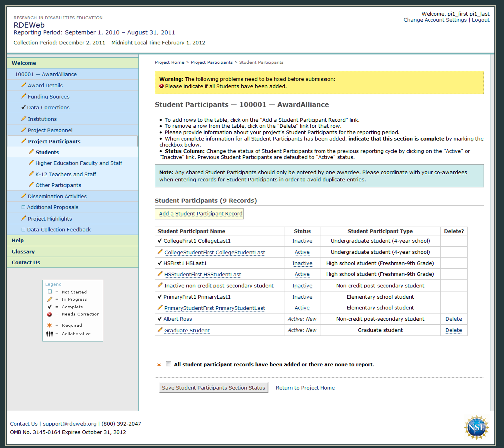Click the pencil icon next to Graduate Student
This screenshot has height=448, width=504.
coord(160,330)
